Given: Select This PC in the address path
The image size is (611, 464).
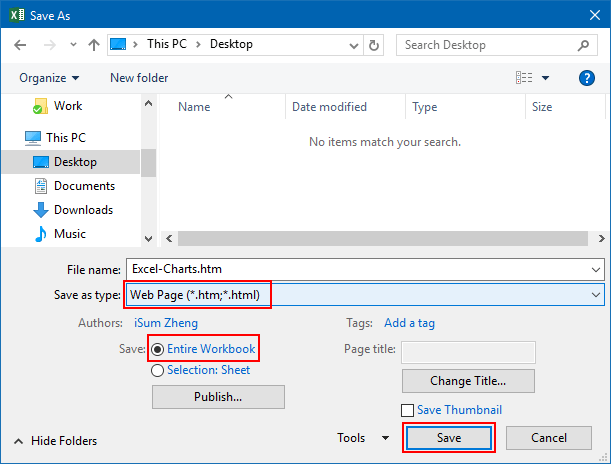Looking at the screenshot, I should pos(167,44).
